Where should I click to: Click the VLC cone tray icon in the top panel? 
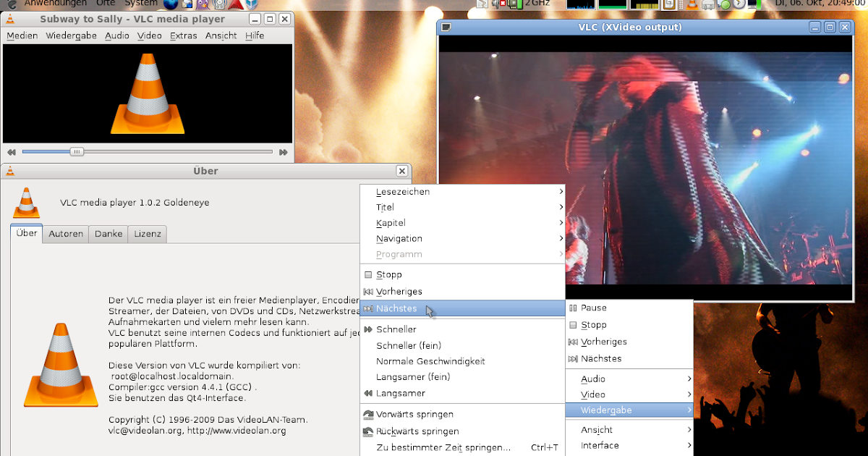(692, 4)
